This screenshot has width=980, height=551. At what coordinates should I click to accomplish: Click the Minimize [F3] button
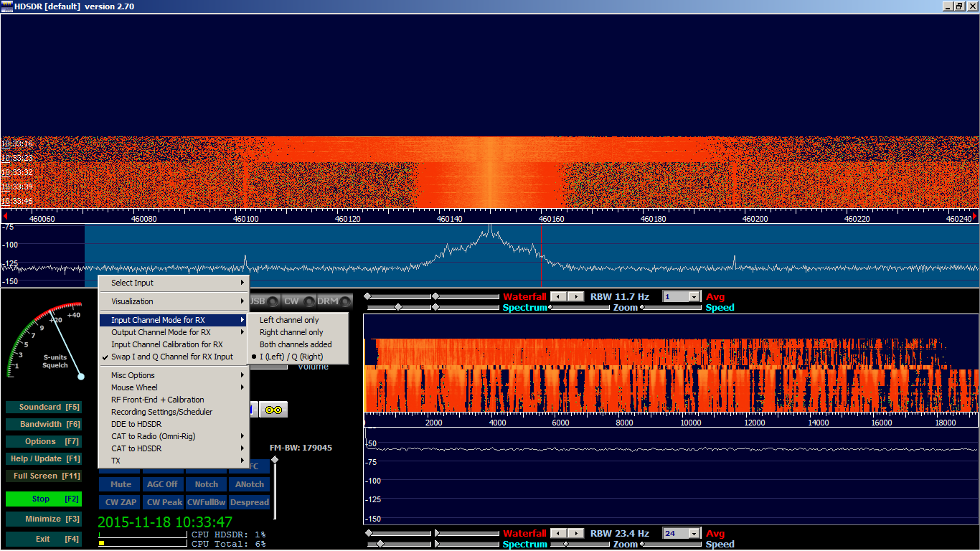tap(43, 519)
